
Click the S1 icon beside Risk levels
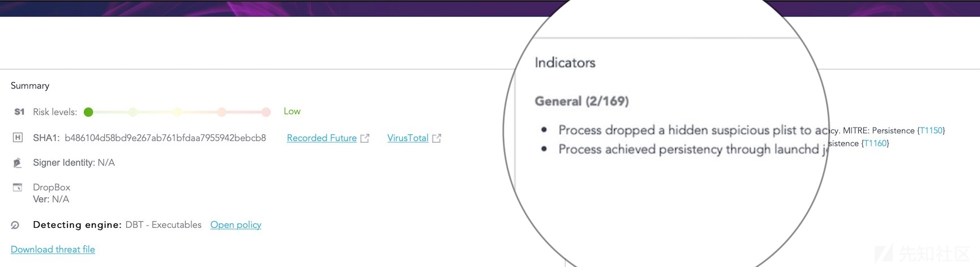(x=19, y=112)
